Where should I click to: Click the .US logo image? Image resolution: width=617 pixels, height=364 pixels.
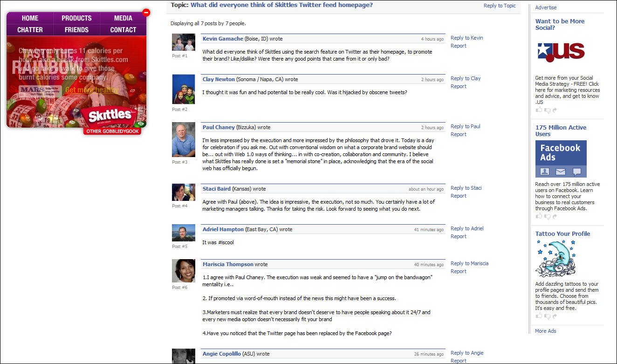(x=561, y=52)
